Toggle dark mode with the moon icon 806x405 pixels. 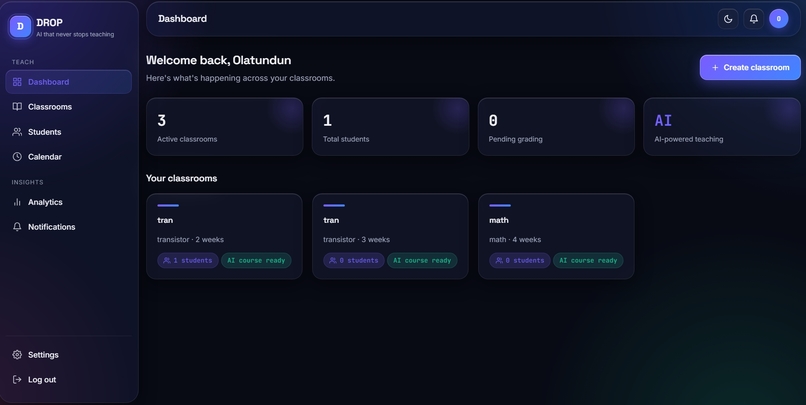click(x=728, y=19)
